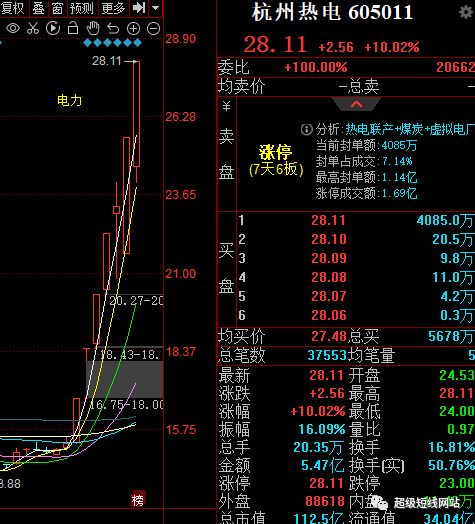Click the jump-to-end arrow icon

coord(139,8)
